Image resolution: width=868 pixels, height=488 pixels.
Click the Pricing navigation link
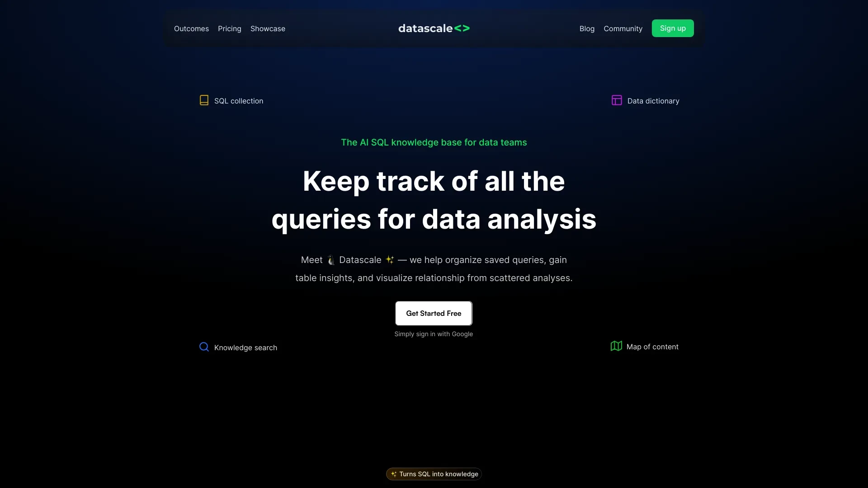pos(230,28)
